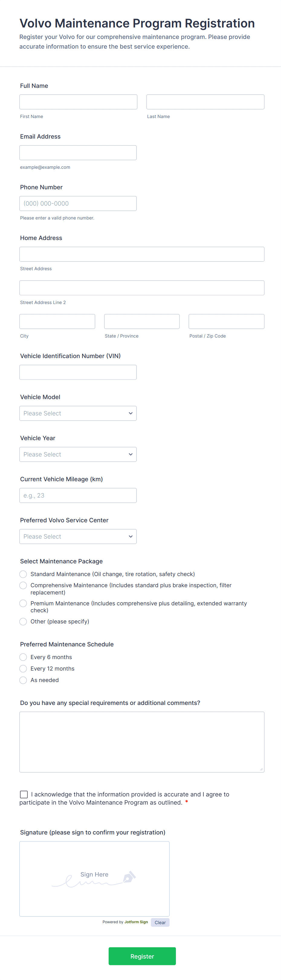Screen dimensions: 281x980
Task: Select Comprehensive Maintenance package option
Action: [23, 585]
